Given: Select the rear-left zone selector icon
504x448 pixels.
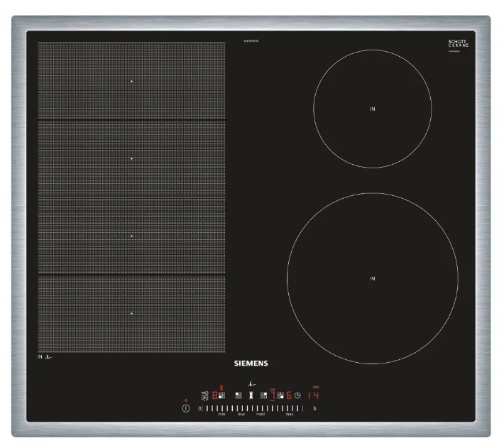Looking at the screenshot, I should point(239,395).
